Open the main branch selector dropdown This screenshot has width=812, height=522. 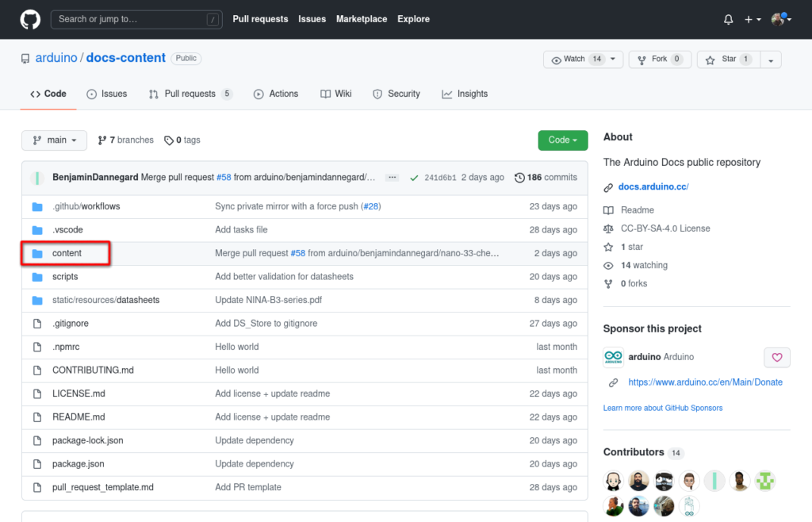click(55, 140)
